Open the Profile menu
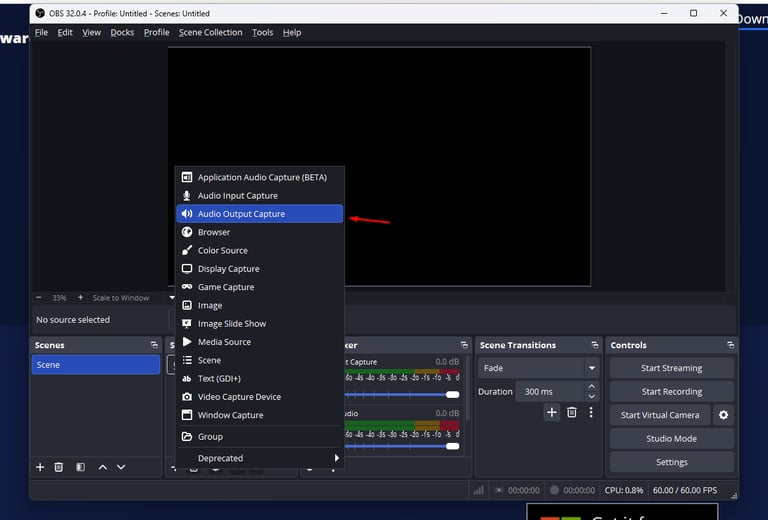The height and width of the screenshot is (520, 768). 156,32
